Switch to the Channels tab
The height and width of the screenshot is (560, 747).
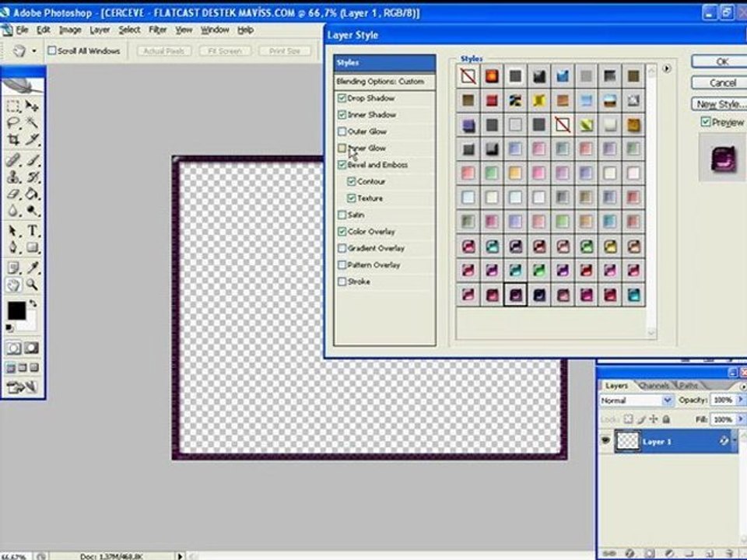point(654,385)
